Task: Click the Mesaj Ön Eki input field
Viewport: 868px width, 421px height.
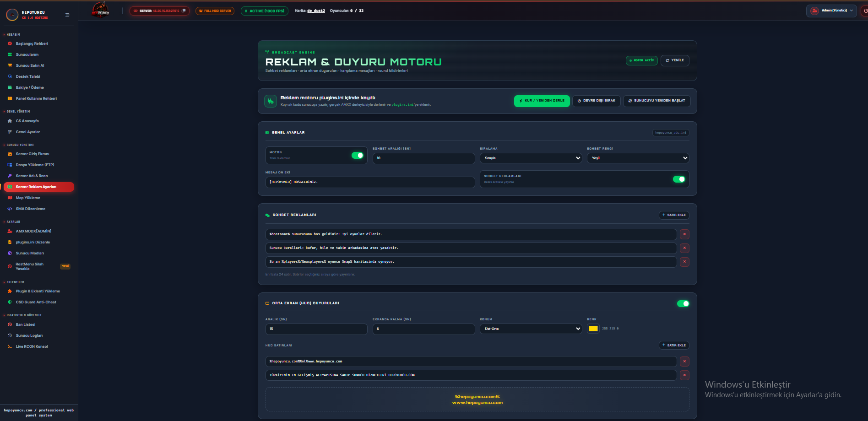Action: 370,182
